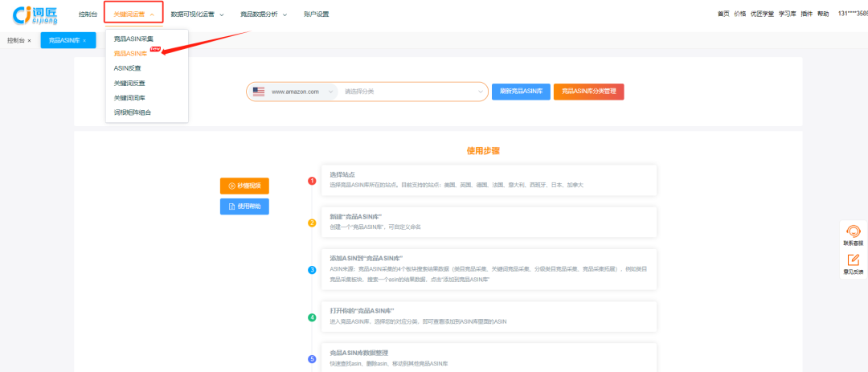This screenshot has width=868, height=372.
Task: Click the 打开你的“竞品ASIN库” step card
Action: (489, 317)
